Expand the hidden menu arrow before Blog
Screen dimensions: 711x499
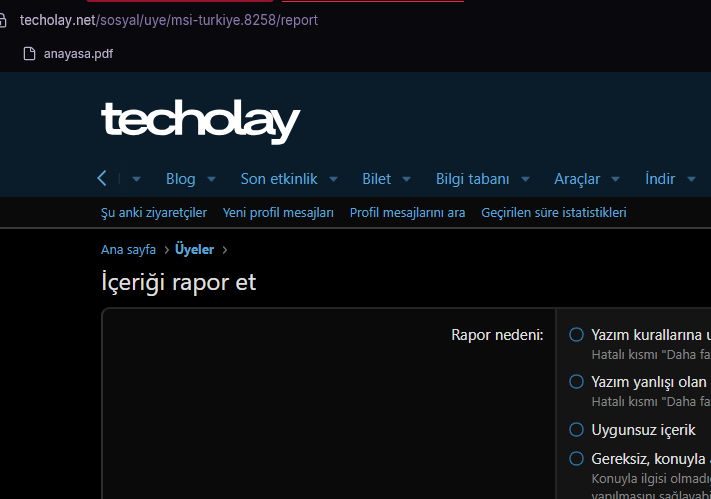[136, 179]
